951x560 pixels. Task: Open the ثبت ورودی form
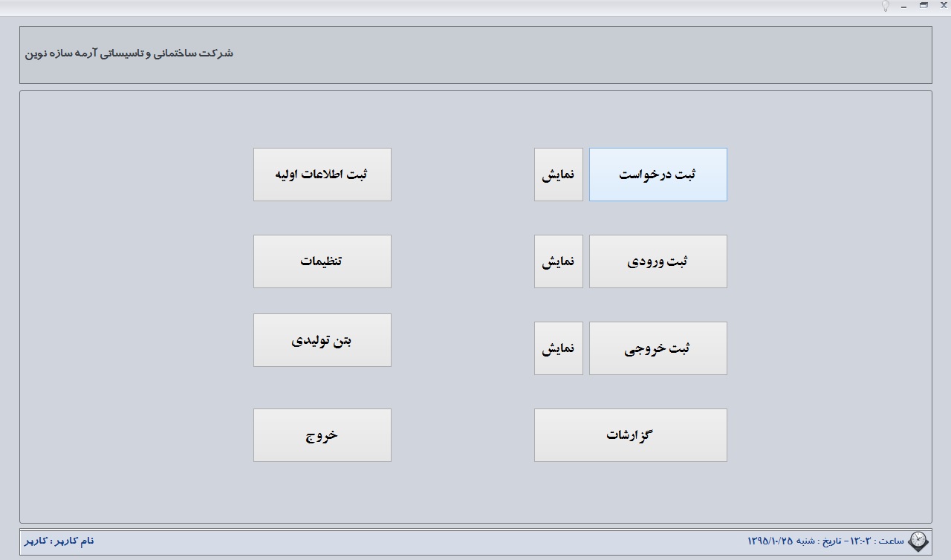click(658, 261)
